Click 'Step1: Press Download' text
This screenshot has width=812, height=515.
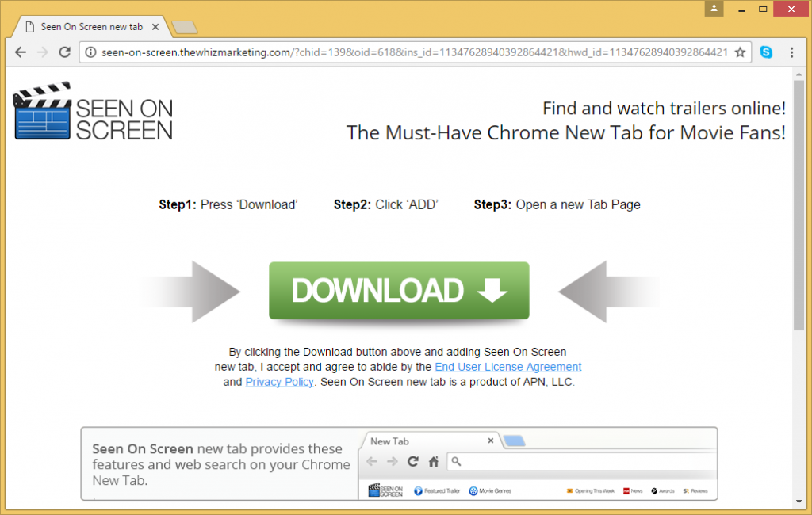(x=228, y=205)
